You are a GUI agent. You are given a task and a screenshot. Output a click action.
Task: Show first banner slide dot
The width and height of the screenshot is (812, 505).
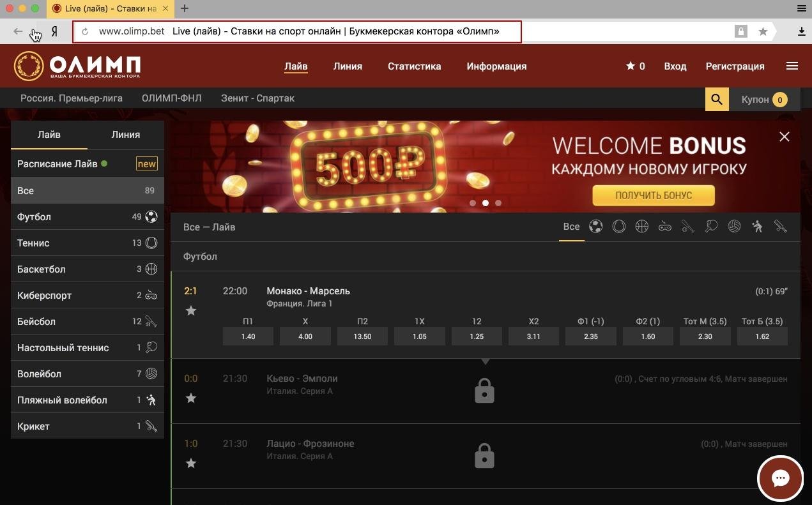(x=473, y=203)
